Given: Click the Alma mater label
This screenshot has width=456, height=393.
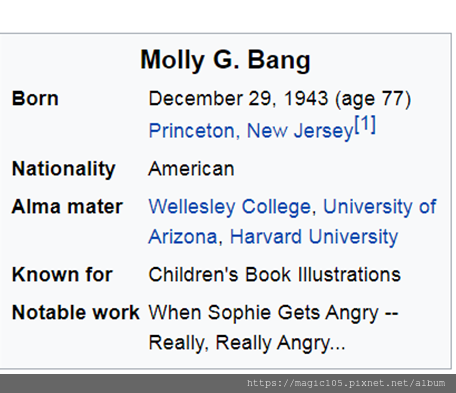Looking at the screenshot, I should [67, 207].
